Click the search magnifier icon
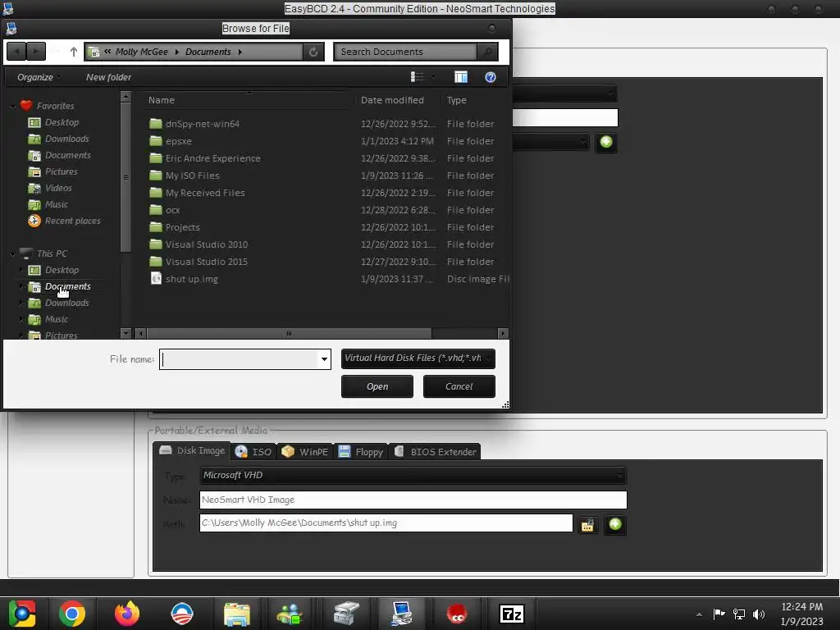The image size is (840, 630). tap(487, 52)
